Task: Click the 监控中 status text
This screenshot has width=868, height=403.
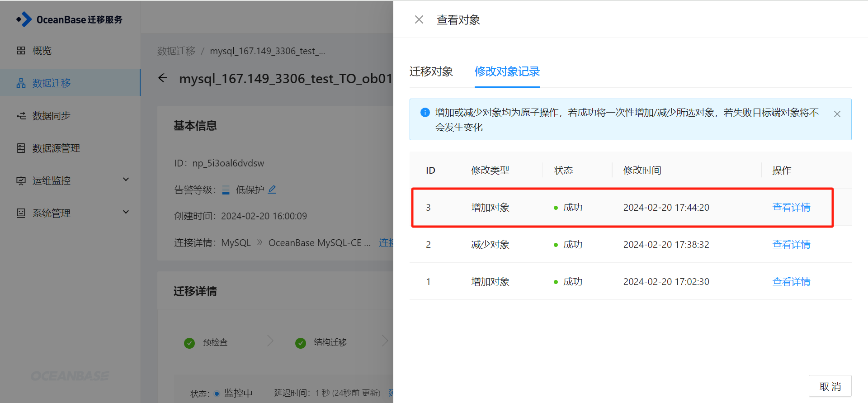Action: pos(238,393)
